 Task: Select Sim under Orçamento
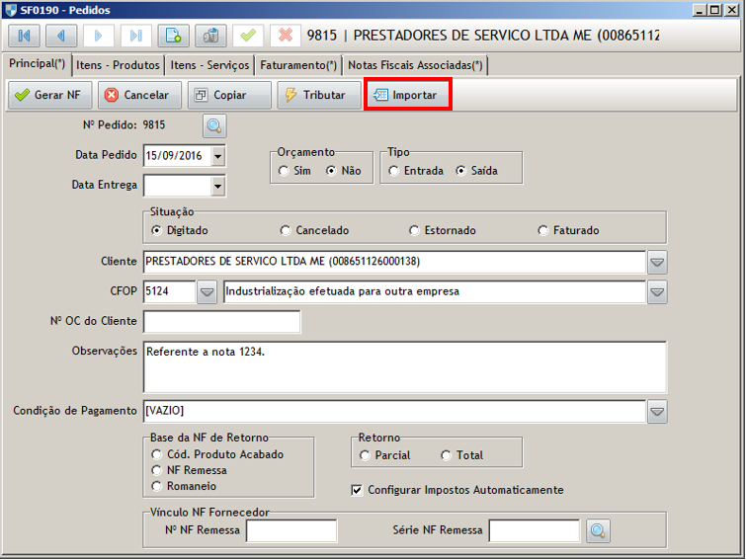[285, 171]
